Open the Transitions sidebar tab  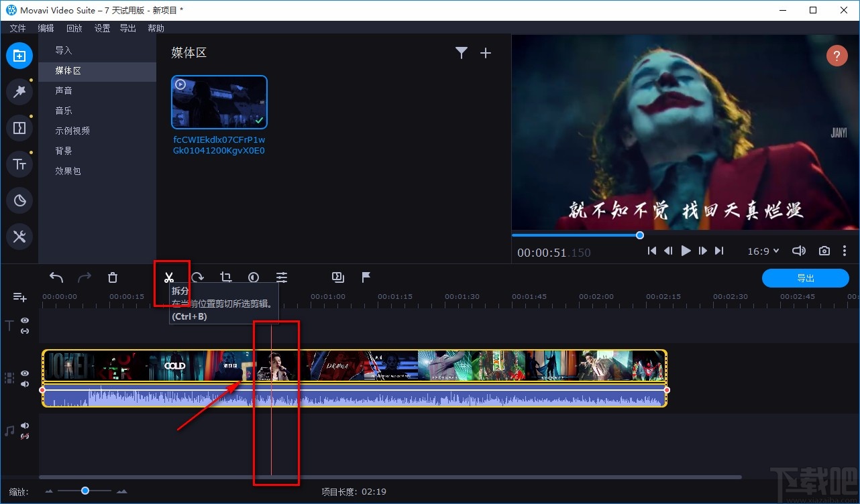coord(19,128)
